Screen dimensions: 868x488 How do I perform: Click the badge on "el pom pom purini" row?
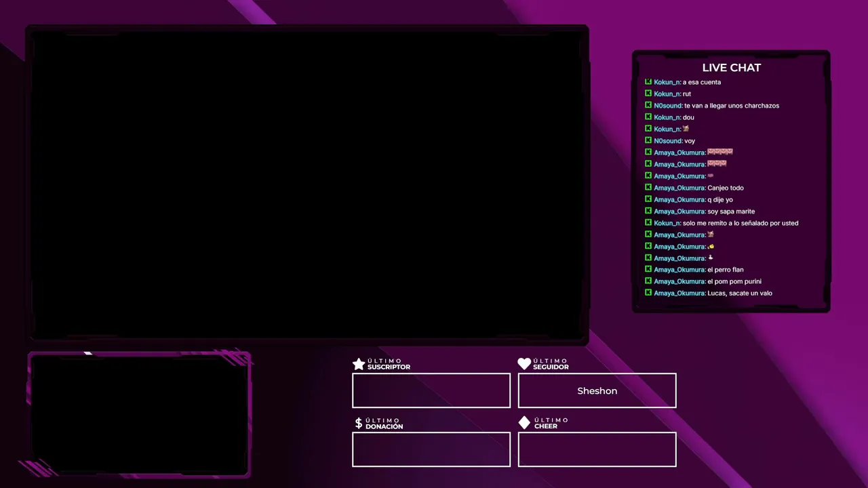(x=648, y=281)
